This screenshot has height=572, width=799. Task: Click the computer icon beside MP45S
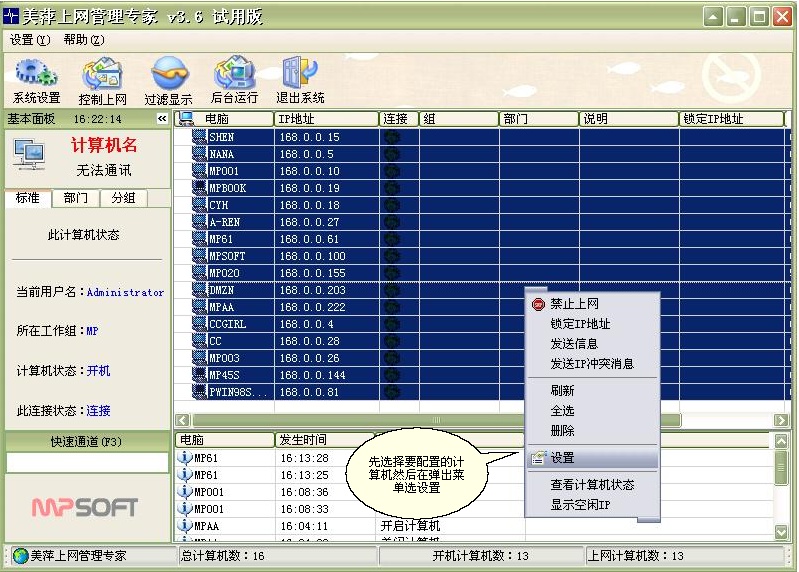click(x=199, y=374)
